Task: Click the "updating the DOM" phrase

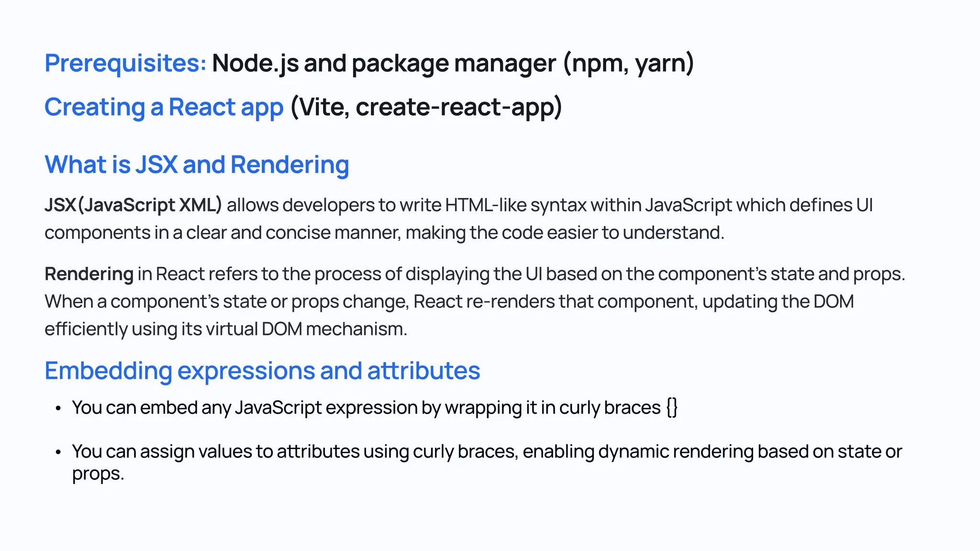Action: [x=778, y=302]
